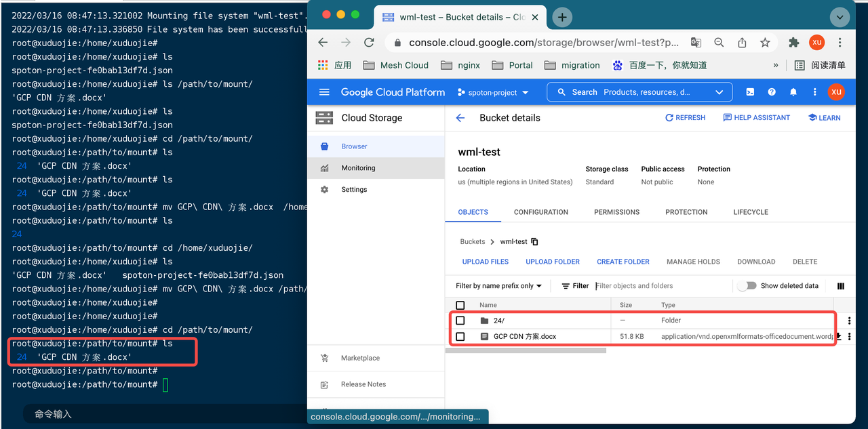The image size is (868, 429).
Task: Click Chrome reload page button
Action: pyautogui.click(x=369, y=42)
